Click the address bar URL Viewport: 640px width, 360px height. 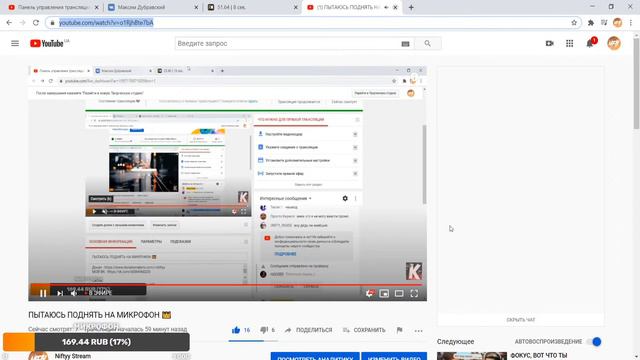(x=106, y=23)
